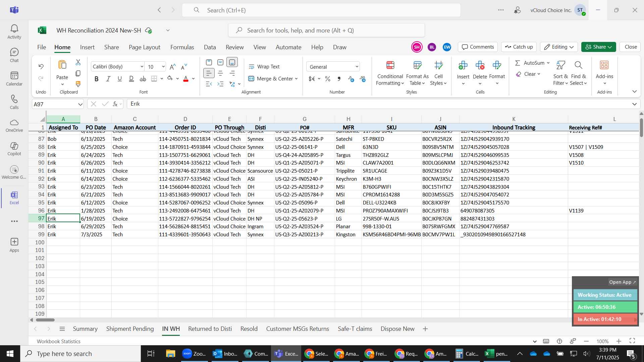Open the font size dropdown
The image size is (644, 362).
[x=163, y=67]
